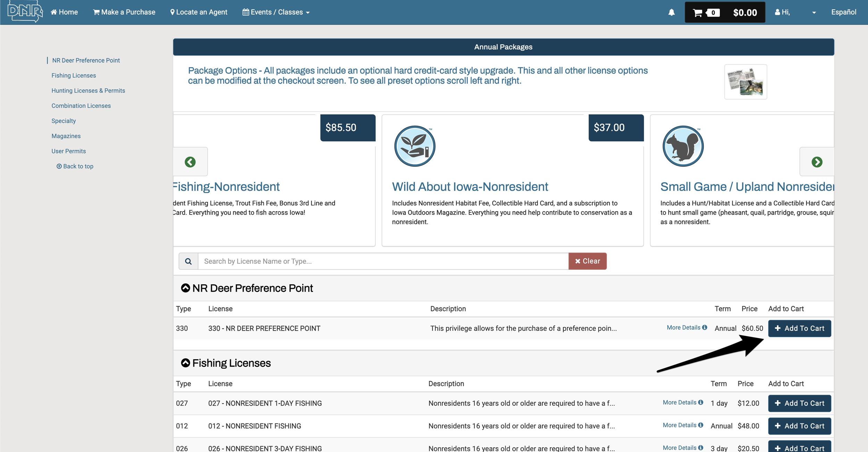This screenshot has width=868, height=452.
Task: Go to Make a Purchase menu
Action: [124, 12]
